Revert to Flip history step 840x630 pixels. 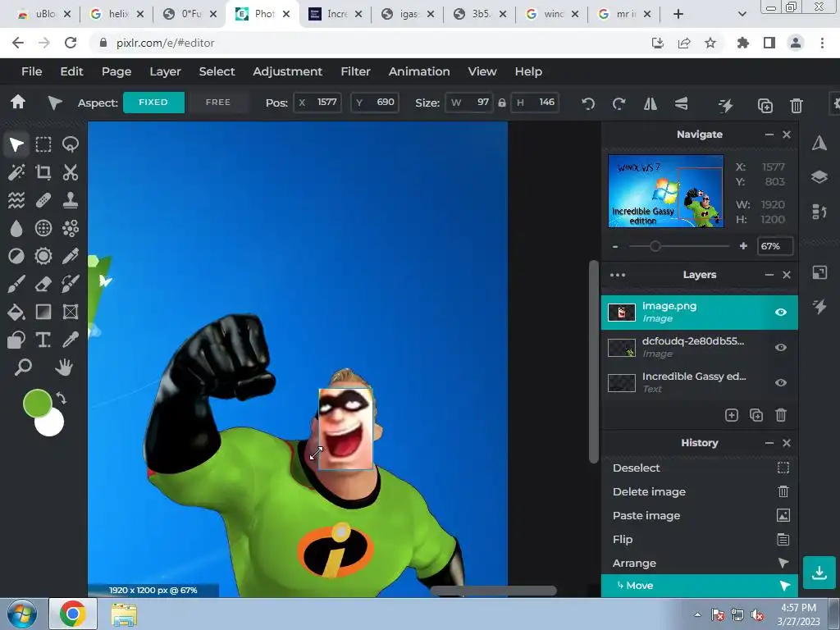[x=700, y=540]
